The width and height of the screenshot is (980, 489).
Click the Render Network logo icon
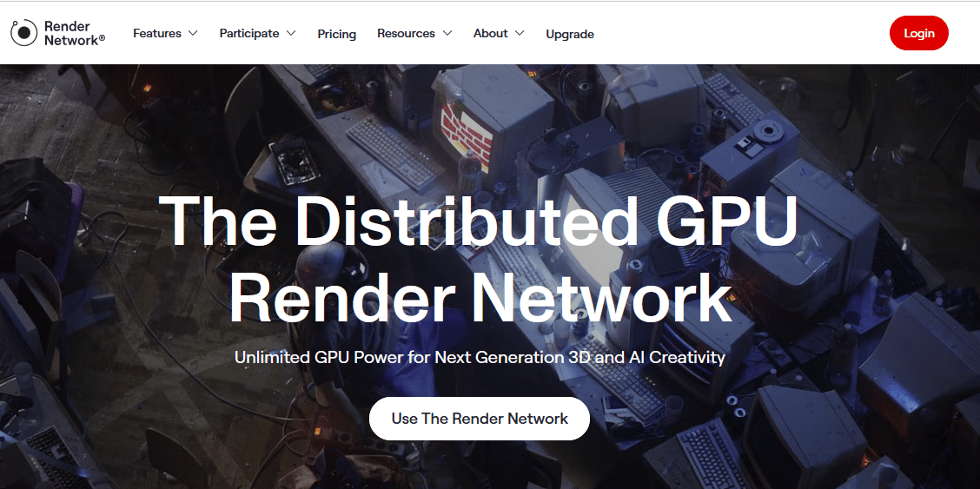[x=23, y=33]
